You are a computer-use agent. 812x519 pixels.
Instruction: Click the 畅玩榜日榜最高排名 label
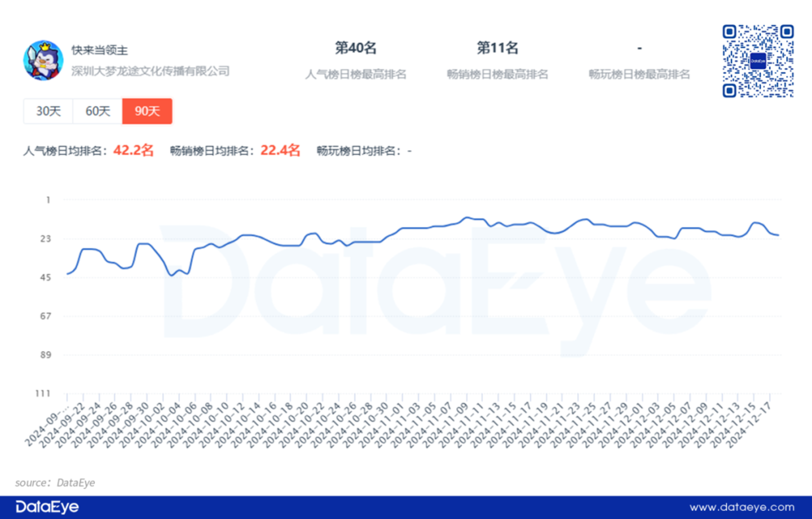pos(639,74)
